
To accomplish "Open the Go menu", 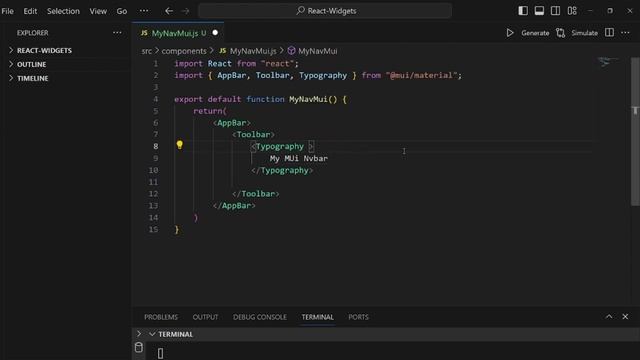I will (x=122, y=11).
